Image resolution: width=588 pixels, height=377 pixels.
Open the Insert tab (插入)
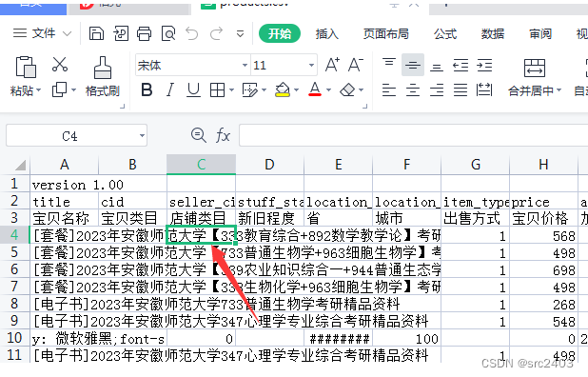(327, 33)
